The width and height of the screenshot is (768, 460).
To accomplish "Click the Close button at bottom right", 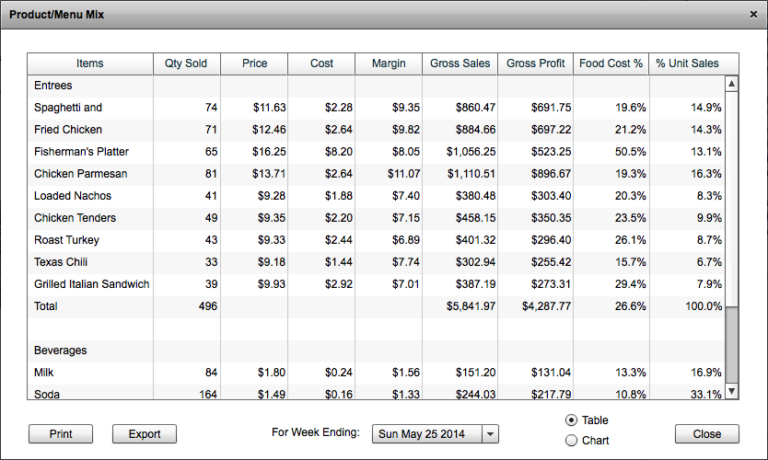I will pos(706,434).
